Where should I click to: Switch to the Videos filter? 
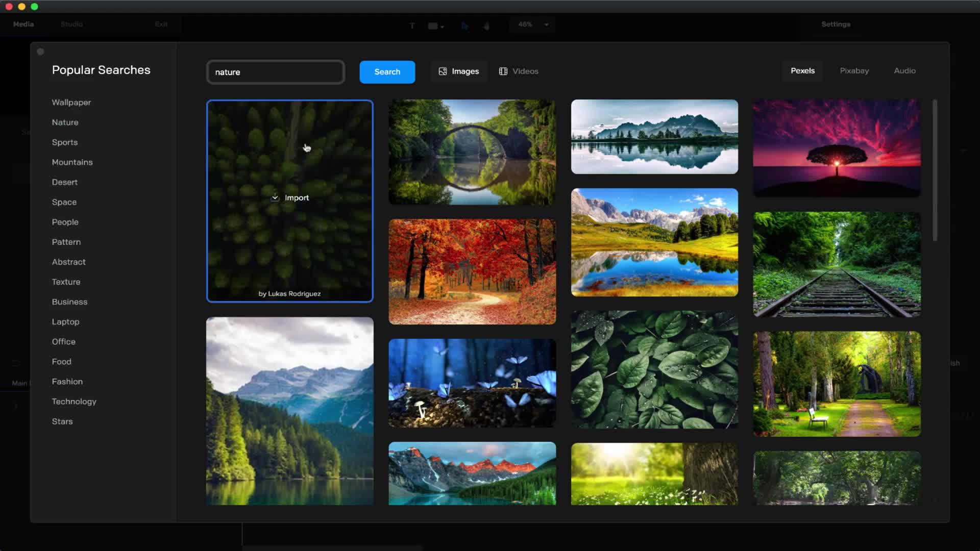click(x=519, y=71)
